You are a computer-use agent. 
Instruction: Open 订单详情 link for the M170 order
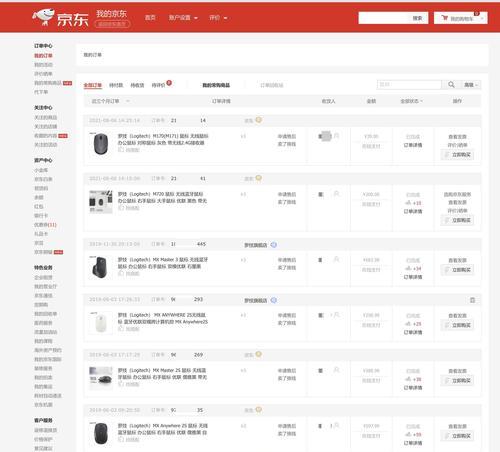[413, 145]
